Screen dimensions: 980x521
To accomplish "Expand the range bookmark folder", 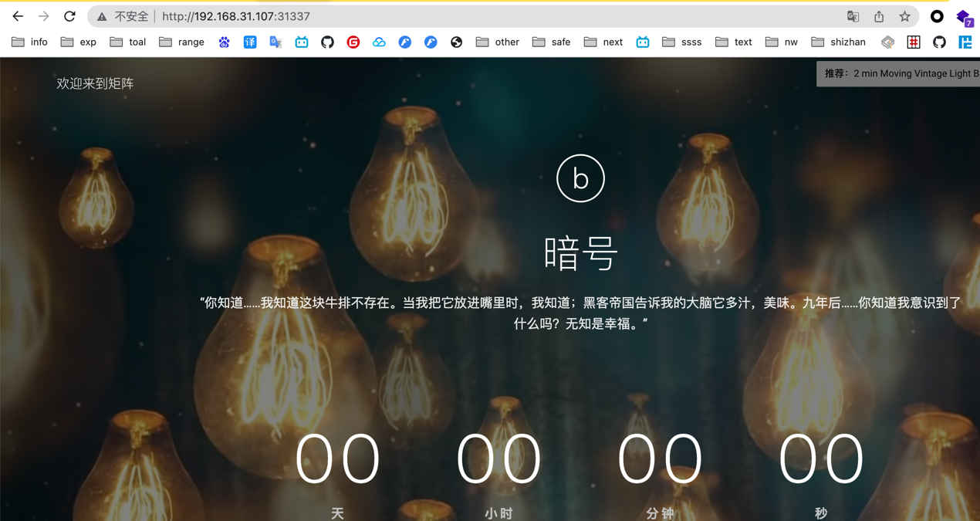I will (181, 42).
